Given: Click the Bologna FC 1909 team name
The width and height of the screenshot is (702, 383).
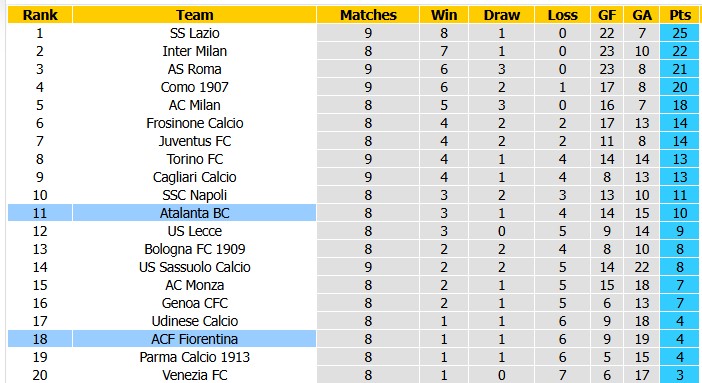Looking at the screenshot, I should point(194,249).
